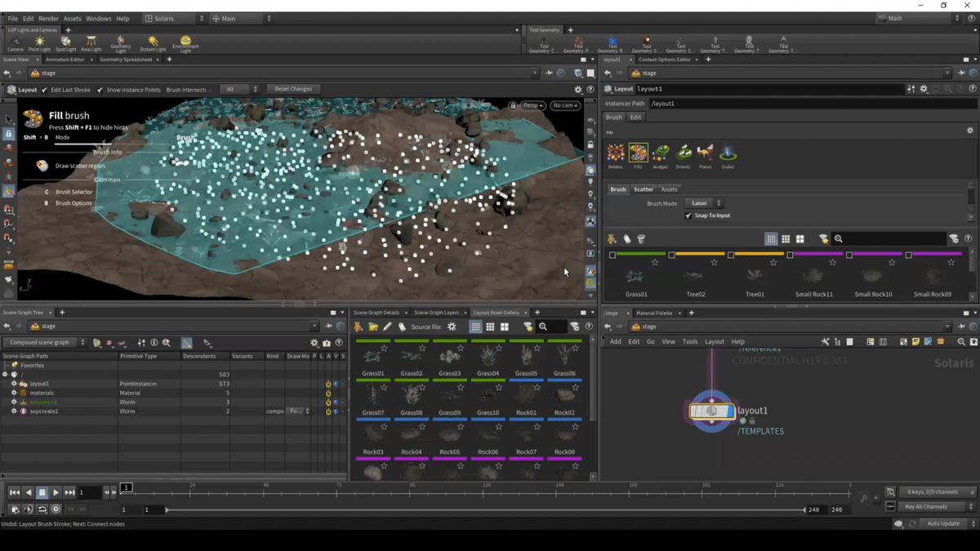Open the Persp viewport camera dropdown
Viewport: 980px width, 551px height.
pyautogui.click(x=533, y=105)
